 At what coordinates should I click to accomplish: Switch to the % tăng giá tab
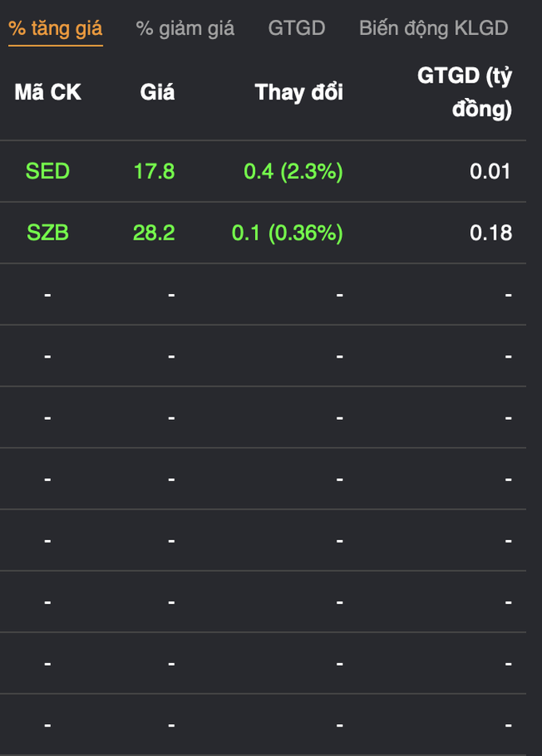point(56,29)
